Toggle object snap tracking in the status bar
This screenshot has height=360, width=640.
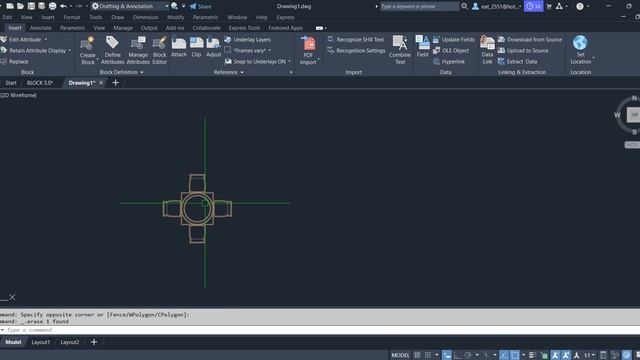504,355
